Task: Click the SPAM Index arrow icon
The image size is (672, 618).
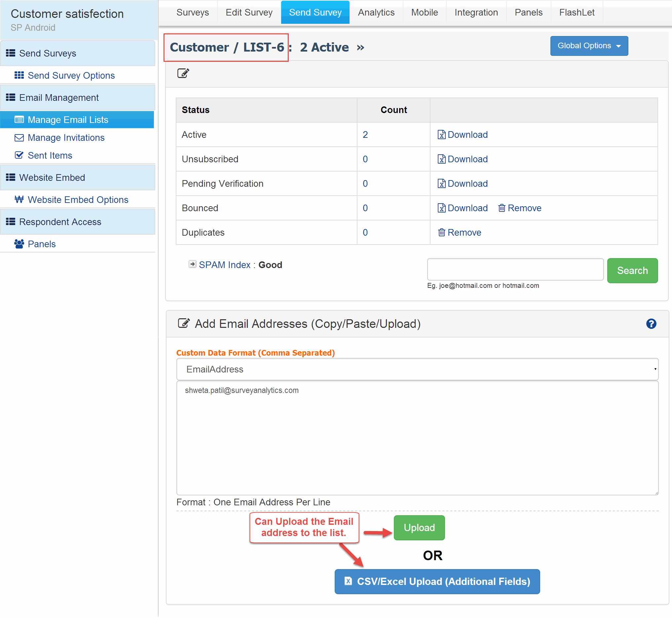Action: 192,264
